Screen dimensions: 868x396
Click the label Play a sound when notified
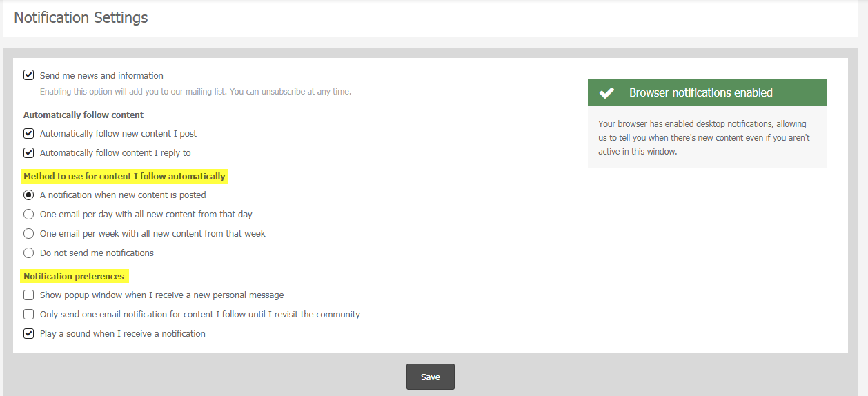(123, 333)
